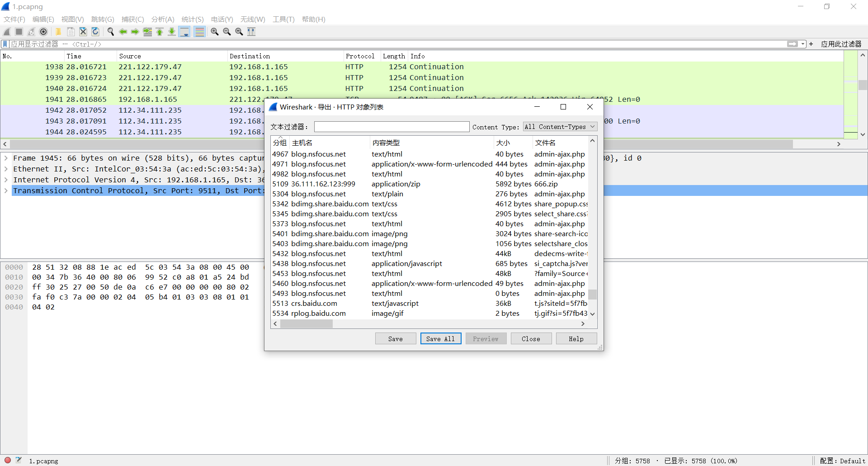
Task: Sort object list by 内容类型 column
Action: click(432, 143)
